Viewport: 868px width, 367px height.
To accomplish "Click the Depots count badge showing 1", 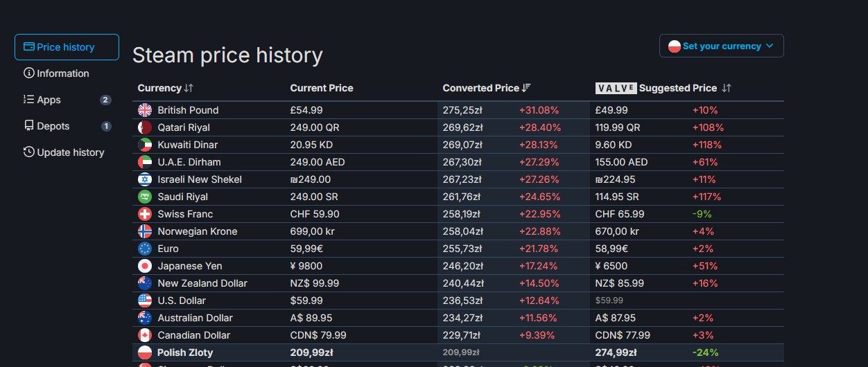I will [x=106, y=126].
